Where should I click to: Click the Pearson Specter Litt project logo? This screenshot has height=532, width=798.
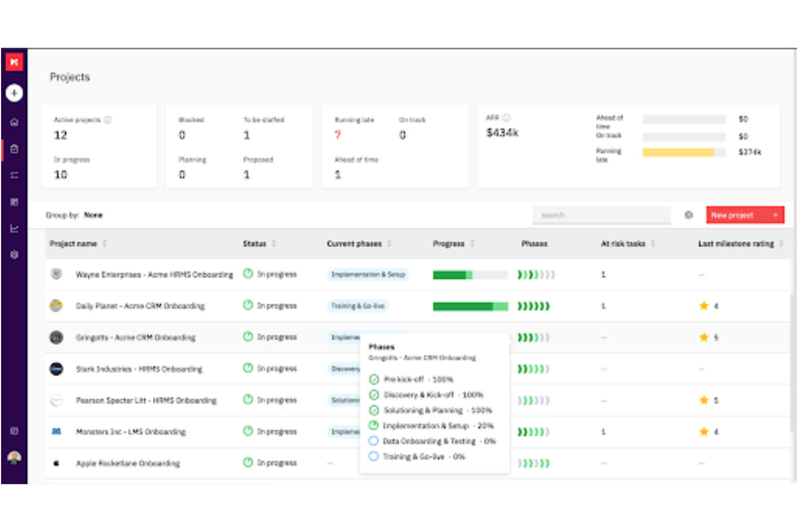click(56, 400)
